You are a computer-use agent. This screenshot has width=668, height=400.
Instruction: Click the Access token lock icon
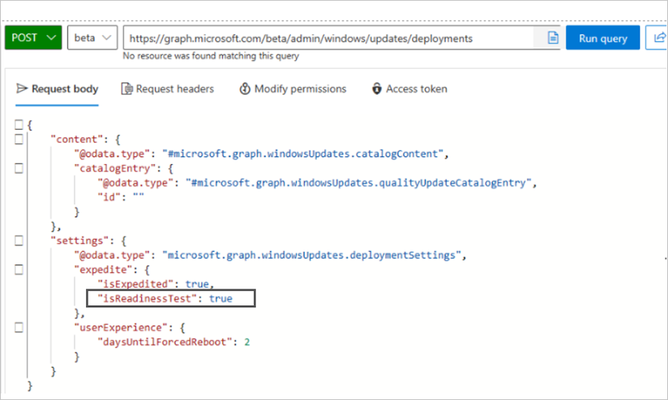pyautogui.click(x=377, y=89)
